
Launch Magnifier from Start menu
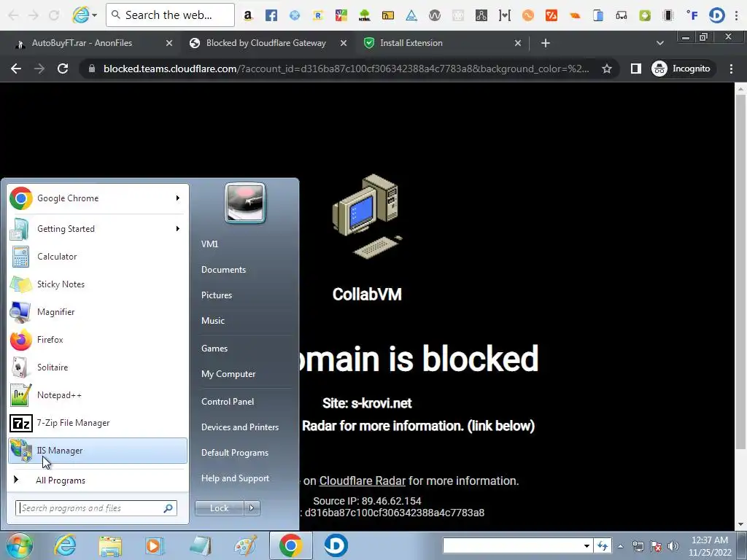point(98,312)
